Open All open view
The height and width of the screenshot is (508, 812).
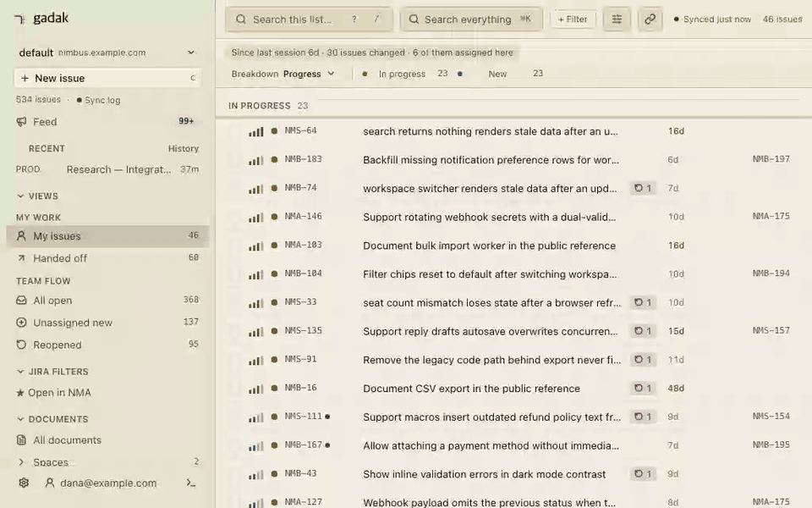[x=107, y=300]
